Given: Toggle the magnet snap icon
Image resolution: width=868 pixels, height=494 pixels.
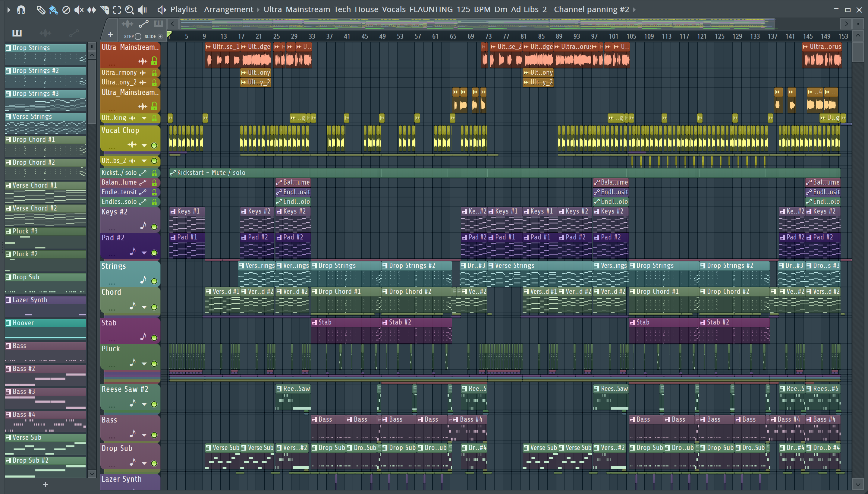Looking at the screenshot, I should [21, 10].
